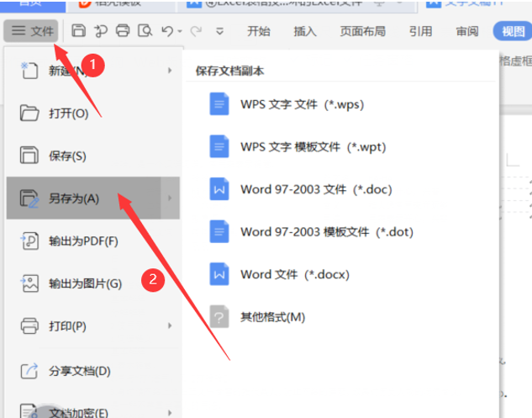532x418 pixels.
Task: Open the 审阅 ribbon tab
Action: tap(467, 31)
